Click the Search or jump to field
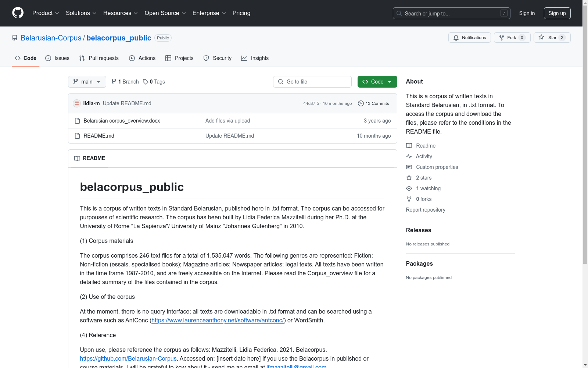This screenshot has width=588, height=368. [452, 13]
